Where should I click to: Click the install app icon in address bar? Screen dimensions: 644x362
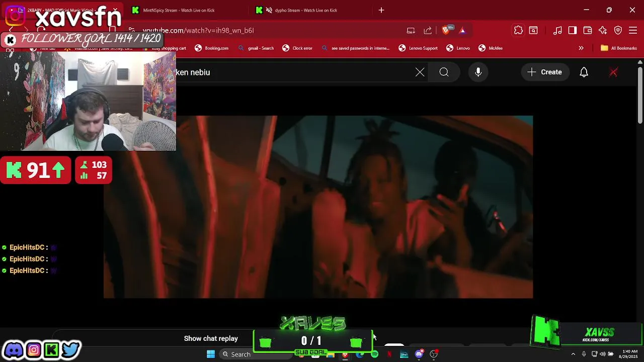click(x=411, y=31)
